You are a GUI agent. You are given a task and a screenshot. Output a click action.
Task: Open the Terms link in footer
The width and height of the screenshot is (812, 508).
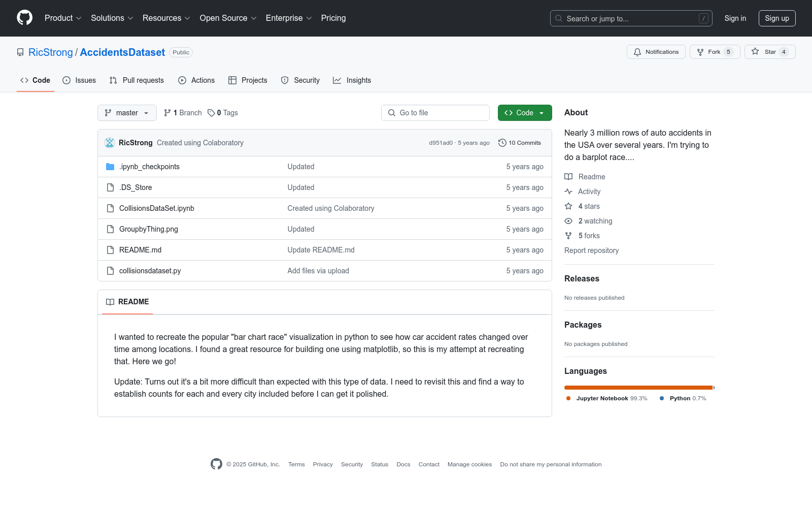pyautogui.click(x=296, y=464)
